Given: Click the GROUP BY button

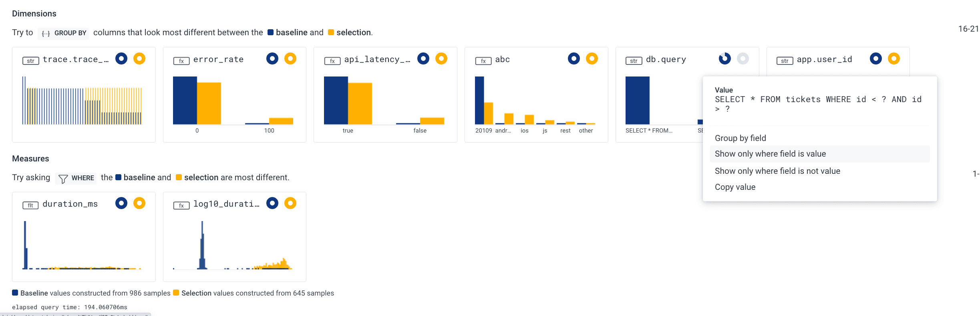Looking at the screenshot, I should tap(64, 33).
